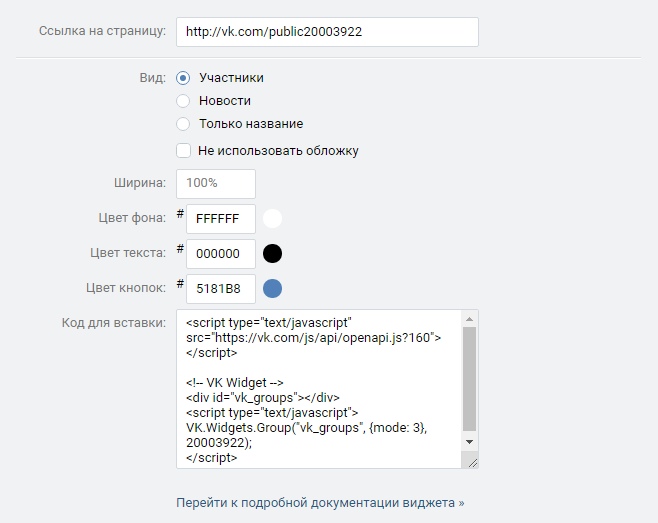Click the Цвет текста label
The width and height of the screenshot is (658, 523).
[128, 253]
